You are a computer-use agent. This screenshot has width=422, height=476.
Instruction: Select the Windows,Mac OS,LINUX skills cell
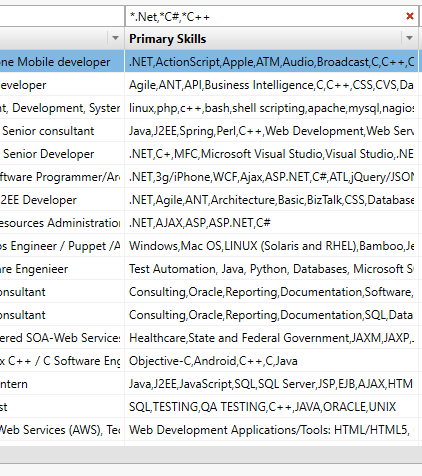(271, 246)
